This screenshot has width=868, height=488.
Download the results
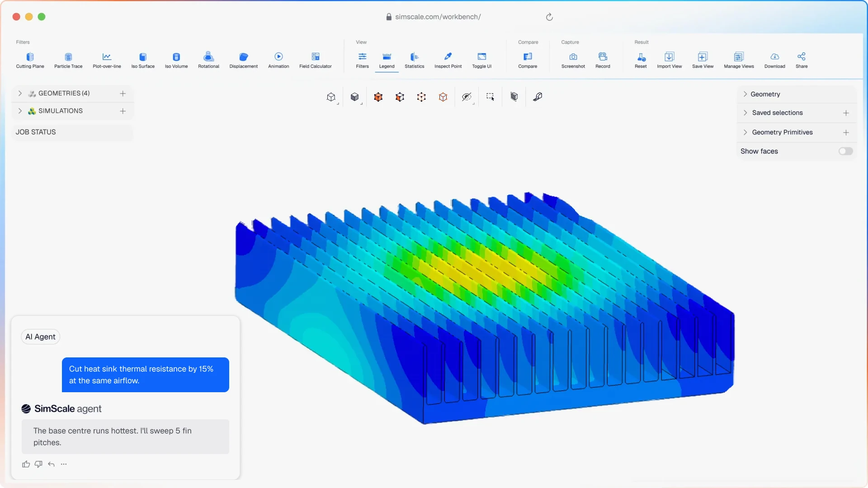coord(775,60)
